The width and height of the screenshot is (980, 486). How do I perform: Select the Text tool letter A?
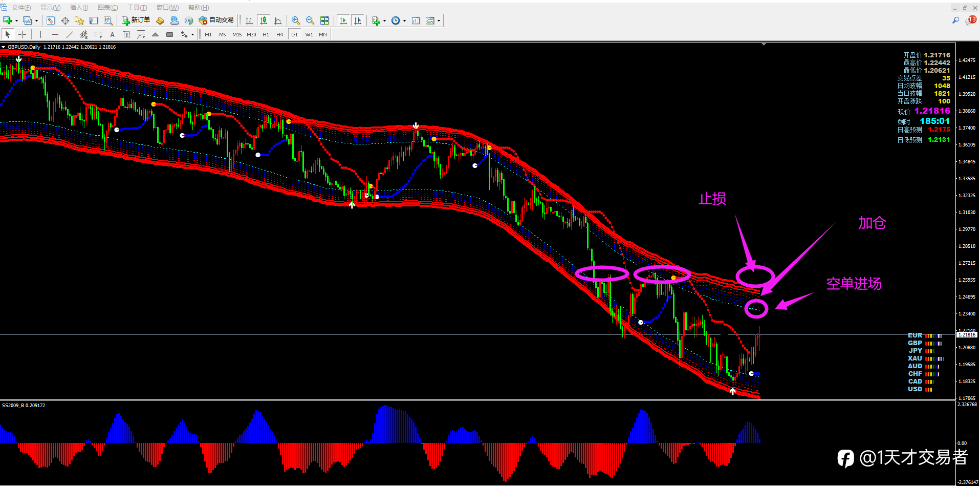113,34
